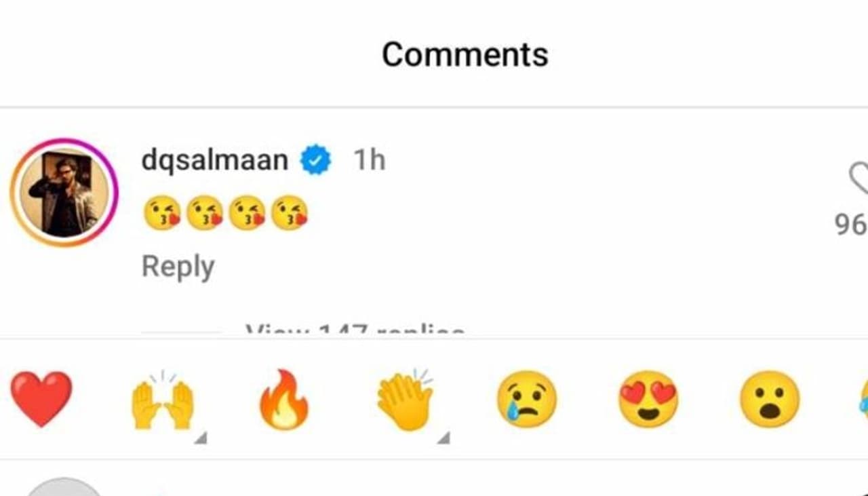Click the Comments header title

465,54
